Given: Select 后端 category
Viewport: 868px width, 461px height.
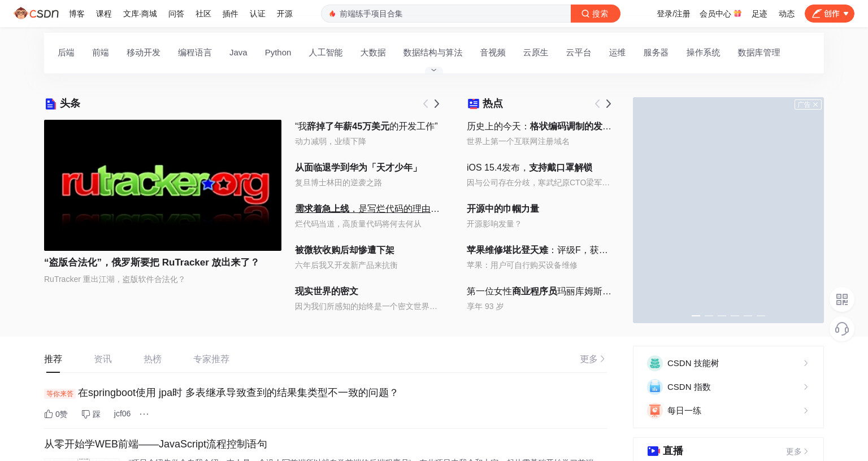Looking at the screenshot, I should pos(66,53).
